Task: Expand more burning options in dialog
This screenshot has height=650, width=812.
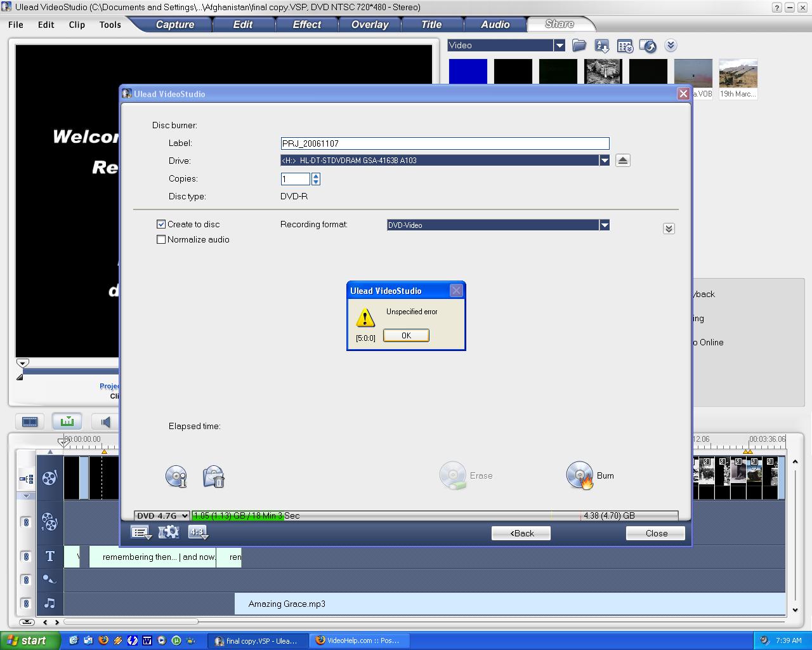Action: pyautogui.click(x=669, y=229)
